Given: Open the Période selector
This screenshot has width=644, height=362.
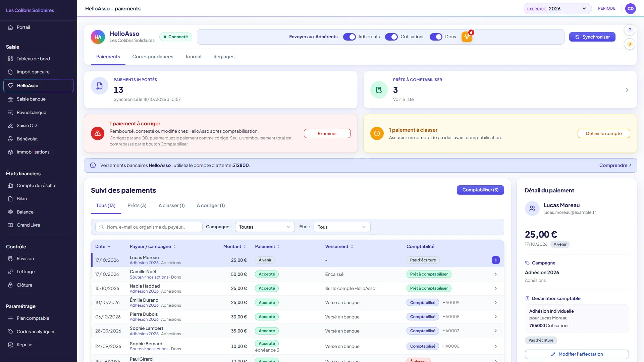Looking at the screenshot, I should tap(606, 9).
